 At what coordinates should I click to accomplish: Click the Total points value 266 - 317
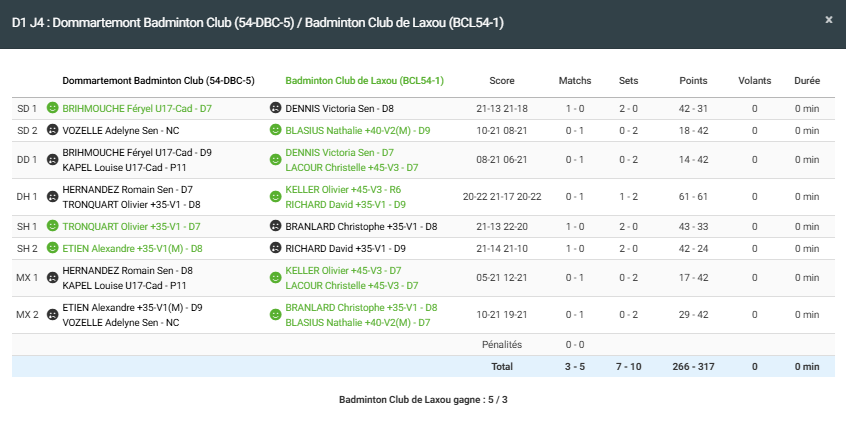coord(693,367)
